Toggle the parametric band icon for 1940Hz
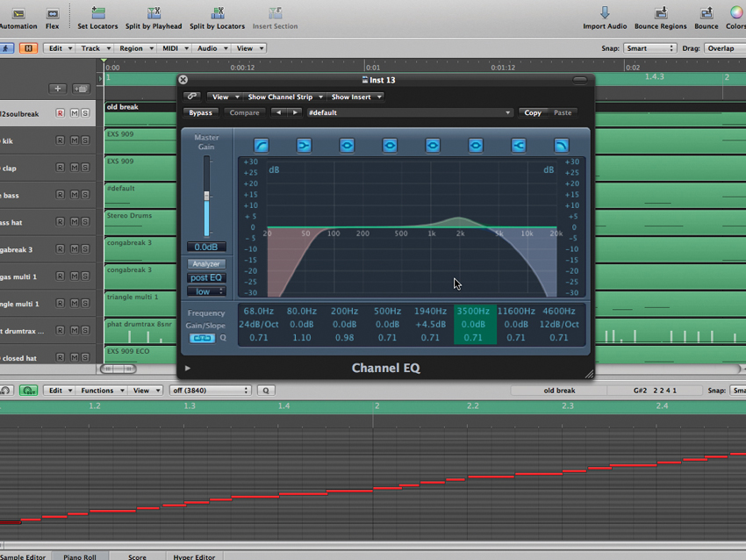 [433, 146]
